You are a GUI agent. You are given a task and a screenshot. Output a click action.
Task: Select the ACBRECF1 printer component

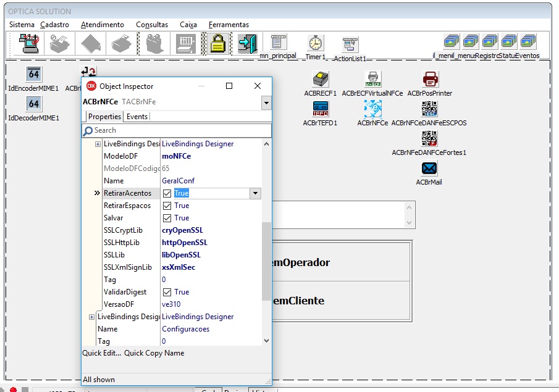(x=321, y=79)
